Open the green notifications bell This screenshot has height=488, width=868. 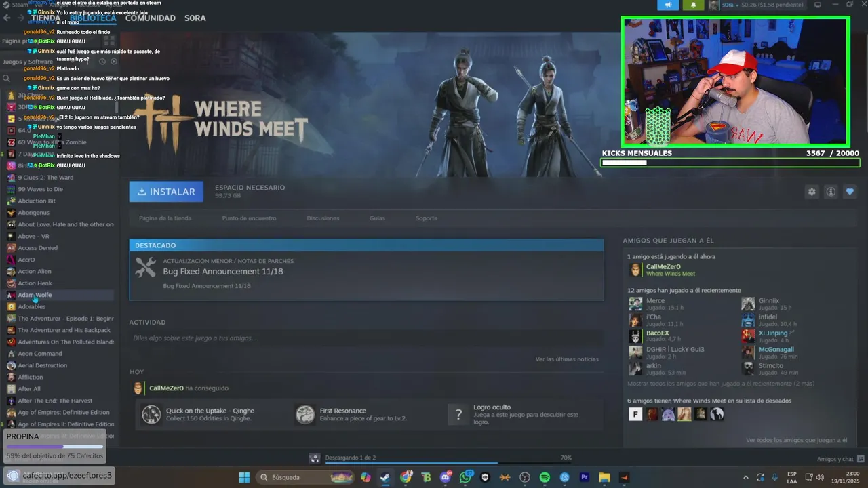693,5
